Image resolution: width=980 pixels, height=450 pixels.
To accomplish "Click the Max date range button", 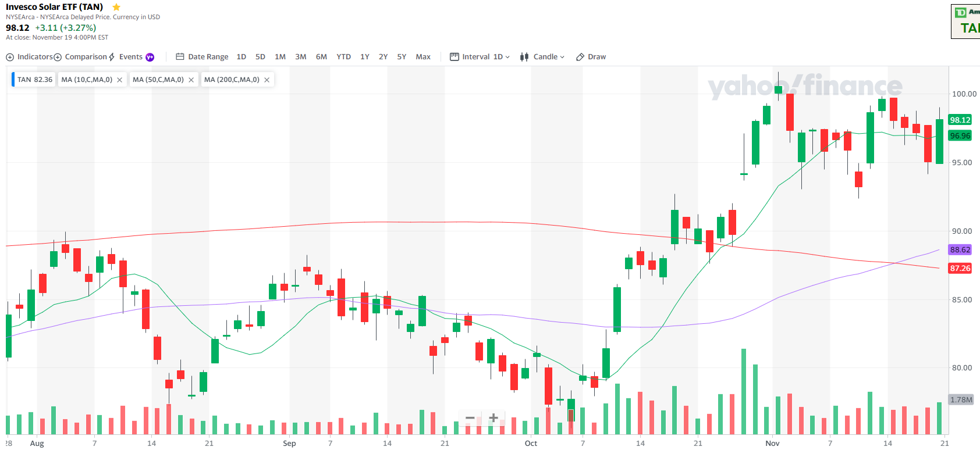I will [423, 57].
